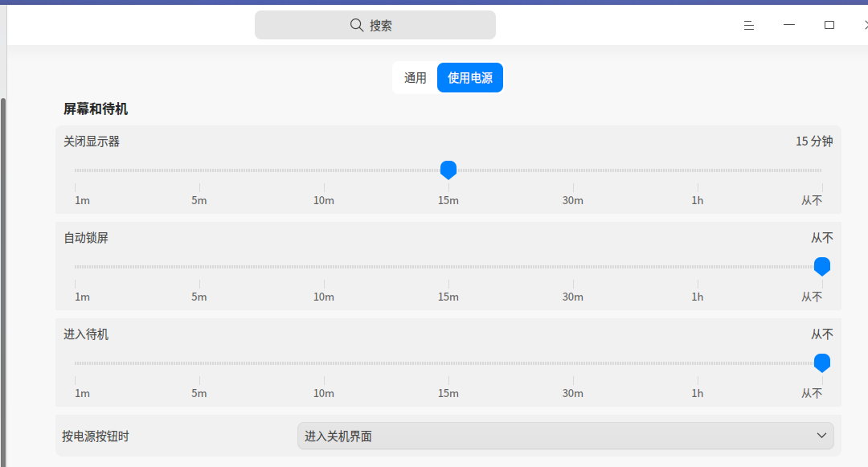Click the 自动锁屏 slider handle

click(822, 266)
